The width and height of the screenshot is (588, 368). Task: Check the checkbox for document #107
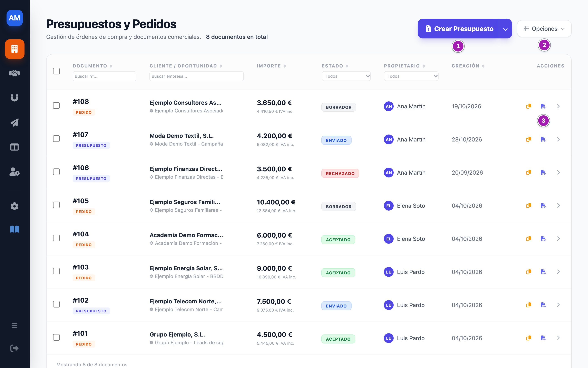tap(56, 138)
